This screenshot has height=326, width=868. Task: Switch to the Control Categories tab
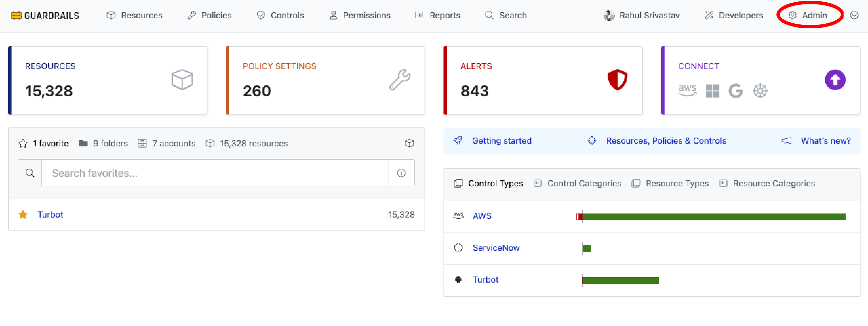[x=577, y=183]
